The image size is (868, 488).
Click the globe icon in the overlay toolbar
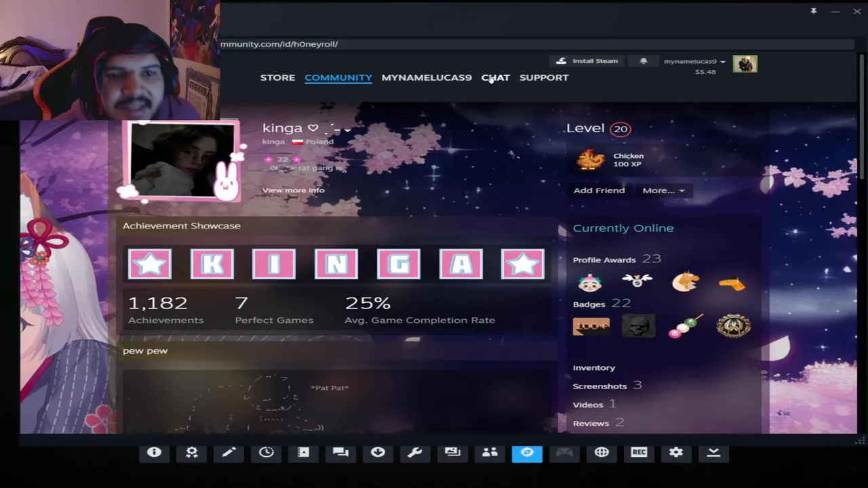tap(601, 453)
